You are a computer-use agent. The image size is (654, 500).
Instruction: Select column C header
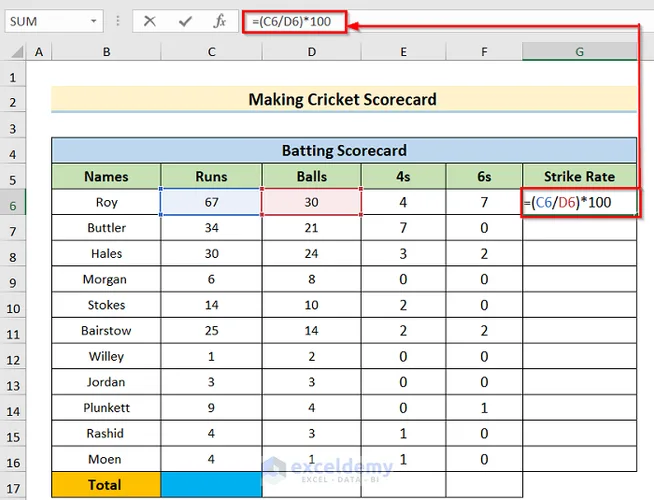point(211,52)
